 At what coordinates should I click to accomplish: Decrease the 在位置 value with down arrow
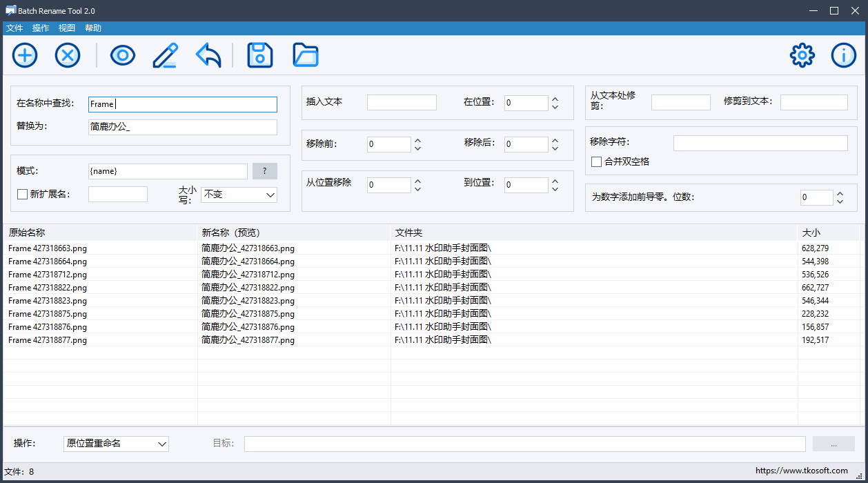pyautogui.click(x=555, y=107)
